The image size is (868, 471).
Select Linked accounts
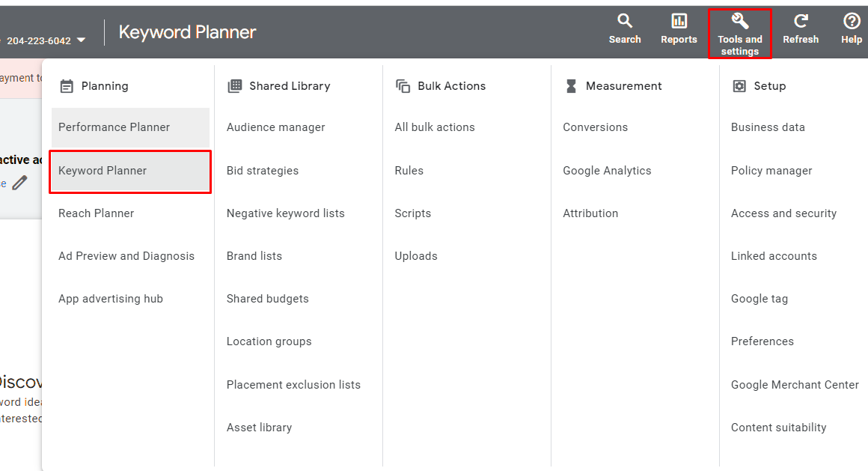[773, 256]
